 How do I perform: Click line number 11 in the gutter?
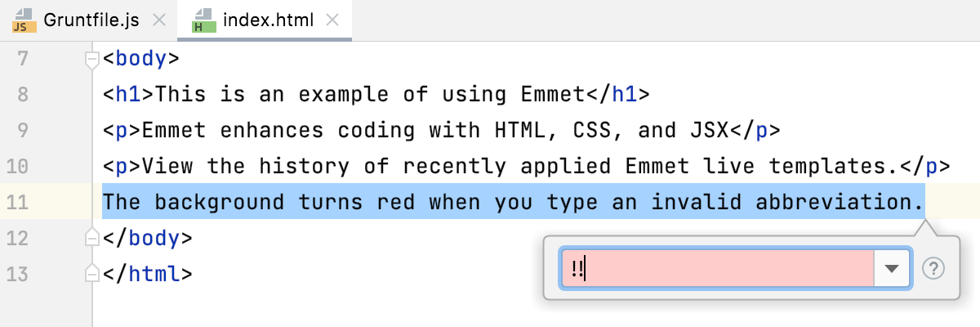(x=17, y=202)
